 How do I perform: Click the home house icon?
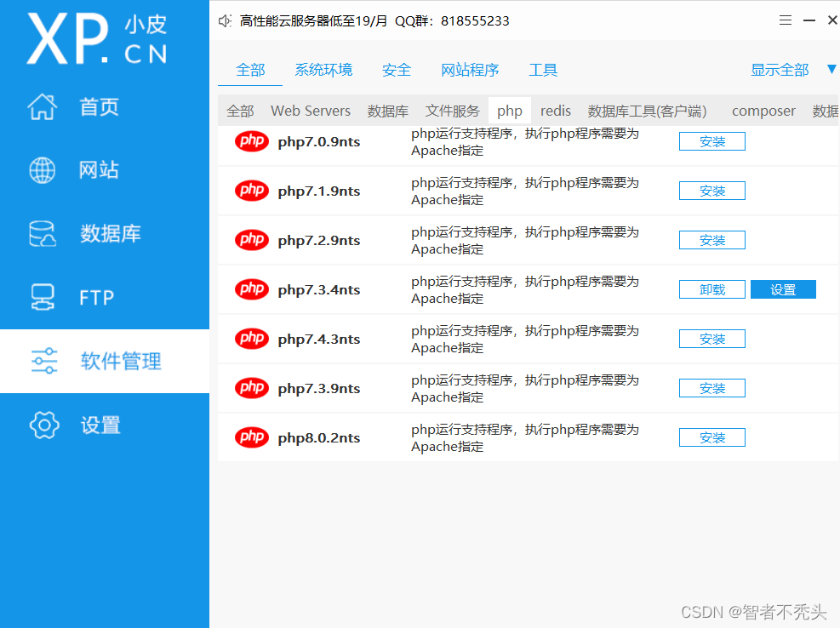43,106
